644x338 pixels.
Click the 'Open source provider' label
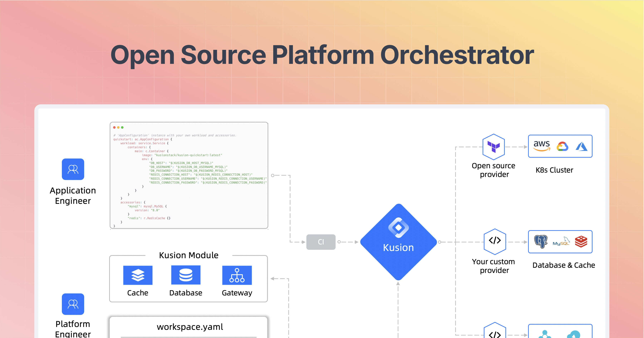click(x=493, y=170)
